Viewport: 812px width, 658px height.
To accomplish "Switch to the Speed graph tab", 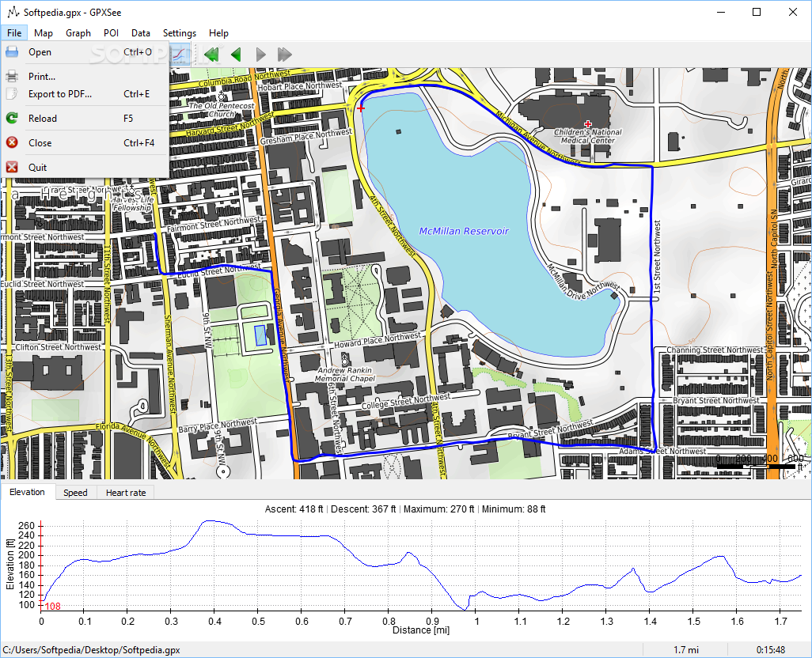I will pyautogui.click(x=75, y=493).
